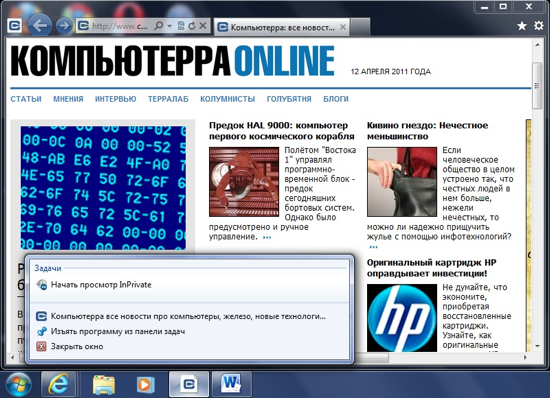Open headline Оригинальный картридж HP
The width and height of the screenshot is (550, 398).
[x=431, y=268]
